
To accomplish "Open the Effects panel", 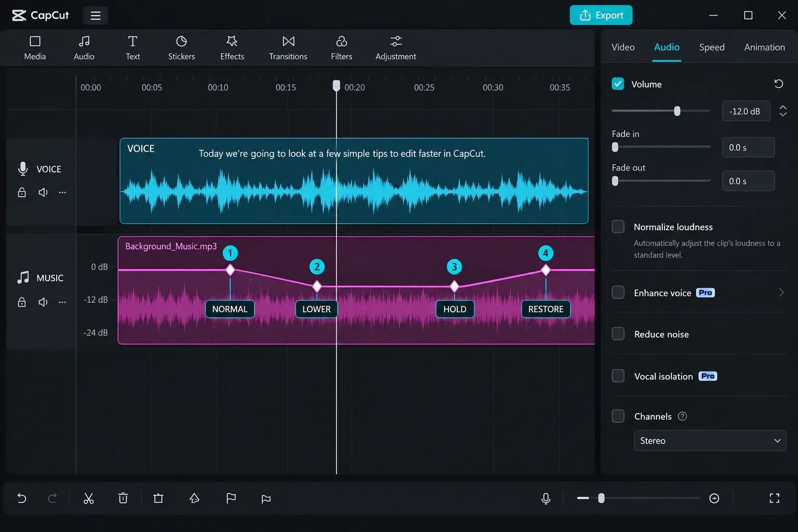I will [x=232, y=48].
